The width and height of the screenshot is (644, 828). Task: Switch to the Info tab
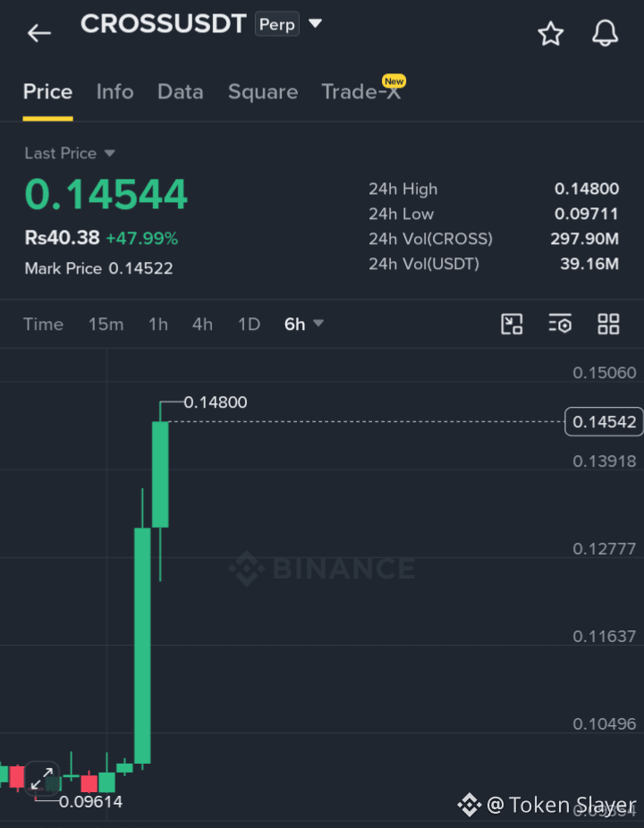pyautogui.click(x=114, y=92)
